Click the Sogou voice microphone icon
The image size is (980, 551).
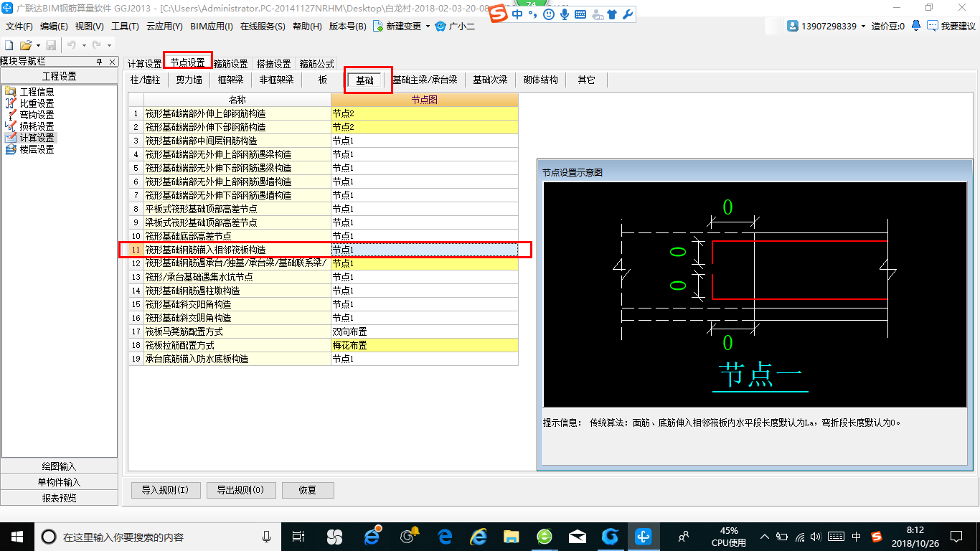565,14
